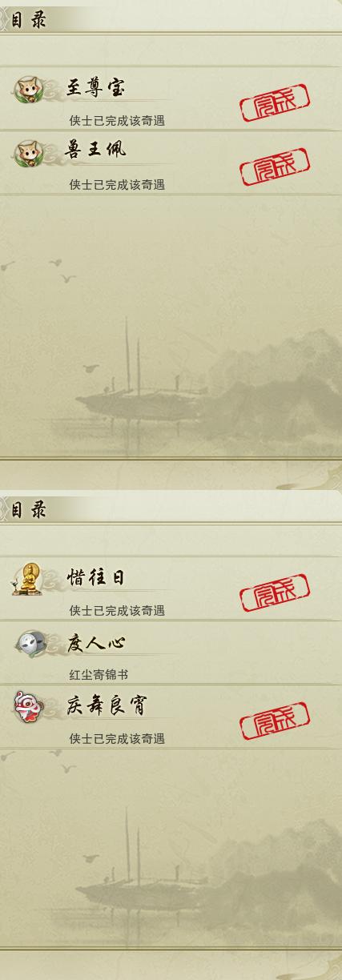This screenshot has width=342, height=980.
Task: Click the red completed stamp on 惜往日
Action: (x=275, y=593)
